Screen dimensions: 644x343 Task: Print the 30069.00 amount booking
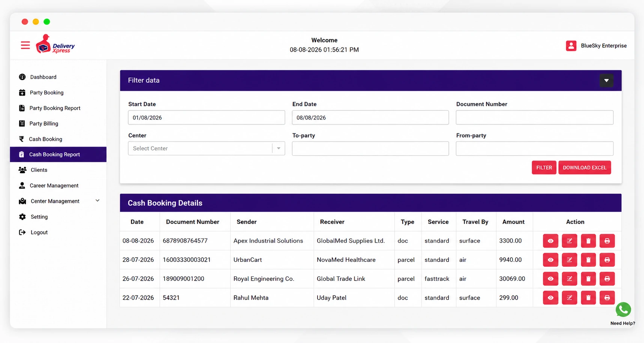coord(607,279)
